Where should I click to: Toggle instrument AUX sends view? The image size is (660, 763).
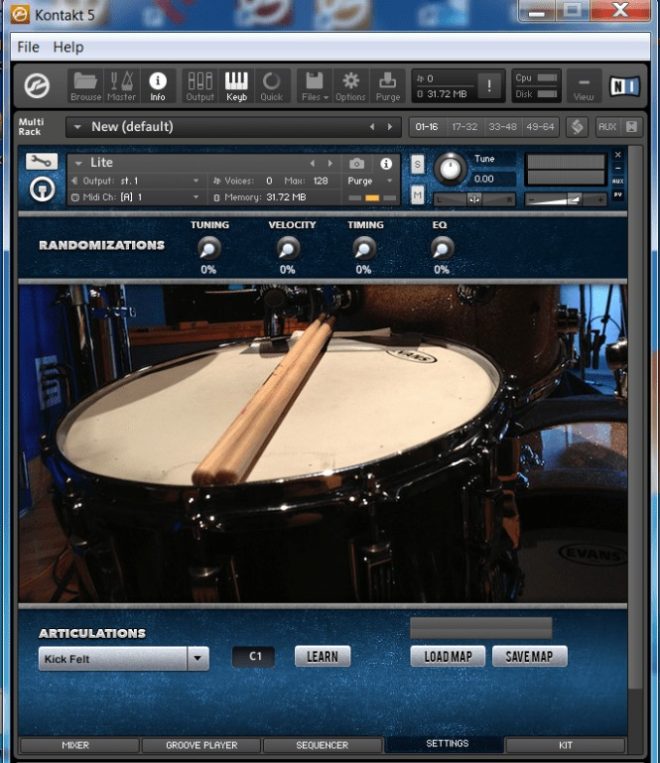click(x=618, y=181)
